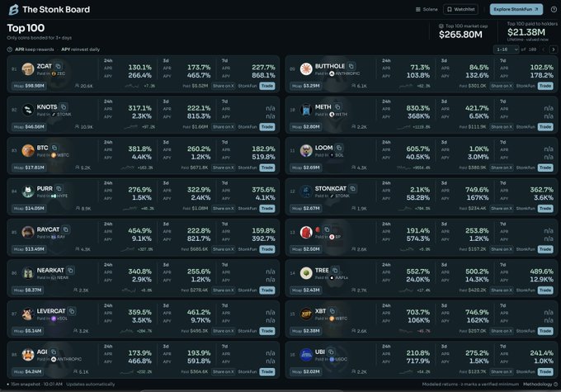Share LOOM on X

[x=502, y=168]
